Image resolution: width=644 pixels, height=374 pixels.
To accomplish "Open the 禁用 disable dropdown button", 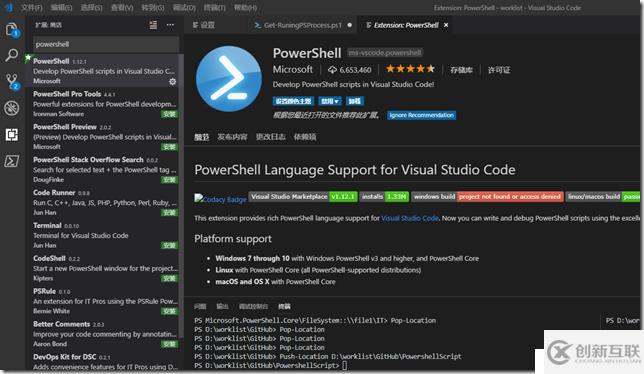I will coord(330,101).
